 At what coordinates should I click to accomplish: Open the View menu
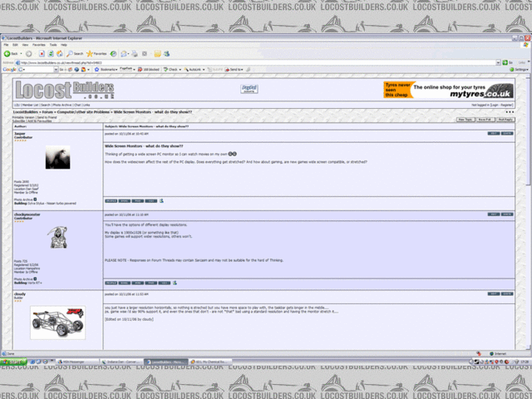(x=25, y=45)
